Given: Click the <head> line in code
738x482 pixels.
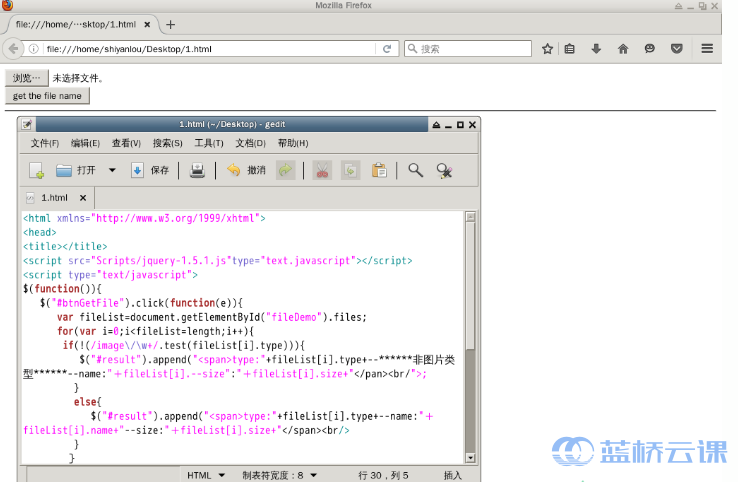Looking at the screenshot, I should pos(40,232).
